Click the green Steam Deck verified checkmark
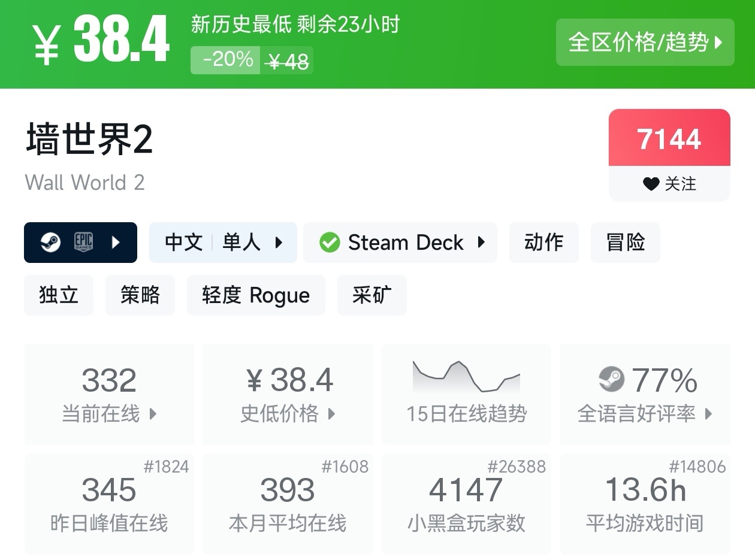This screenshot has width=755, height=560. pyautogui.click(x=330, y=243)
